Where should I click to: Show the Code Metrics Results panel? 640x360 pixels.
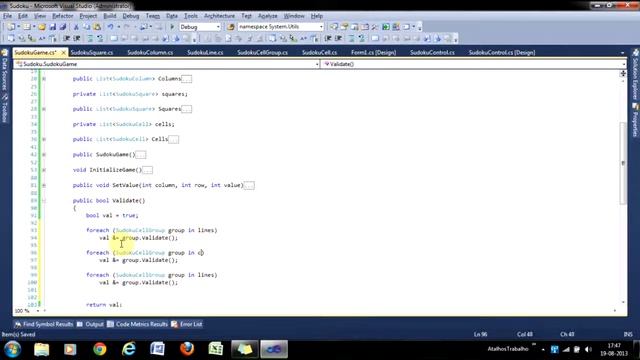(138, 324)
